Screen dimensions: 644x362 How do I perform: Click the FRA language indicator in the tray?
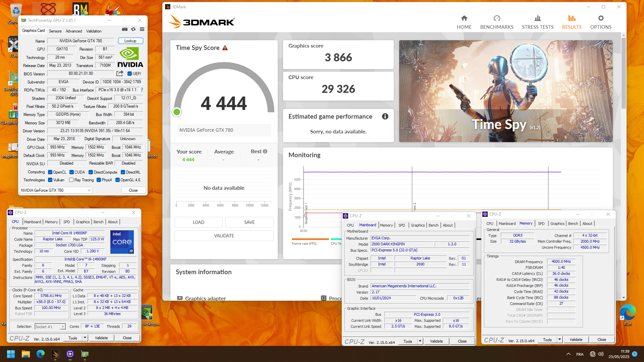(x=580, y=354)
